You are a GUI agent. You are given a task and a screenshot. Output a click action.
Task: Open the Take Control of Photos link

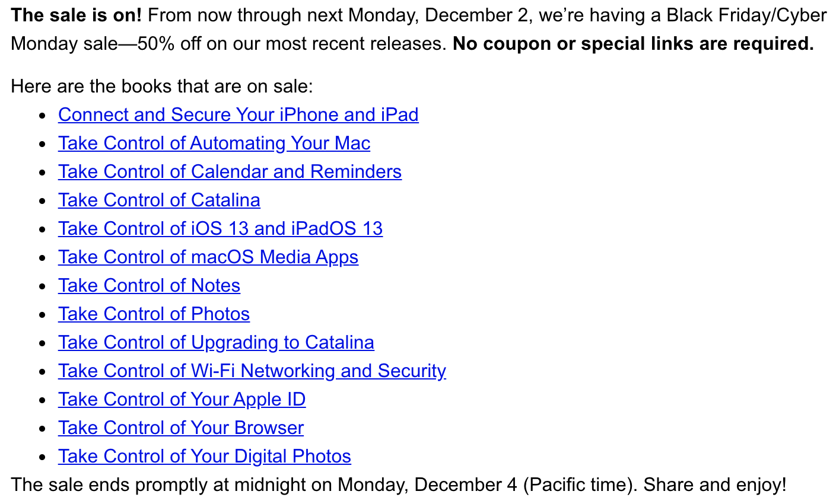[x=154, y=314]
